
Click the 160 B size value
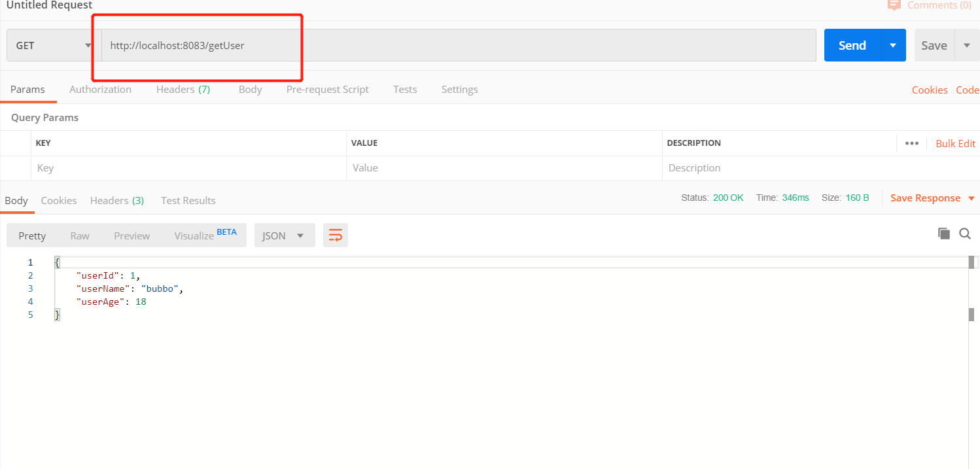tap(857, 198)
